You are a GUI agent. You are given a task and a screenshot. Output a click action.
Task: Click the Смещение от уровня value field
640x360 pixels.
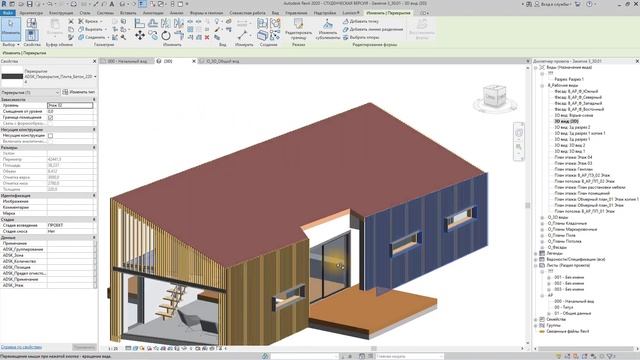(70, 111)
